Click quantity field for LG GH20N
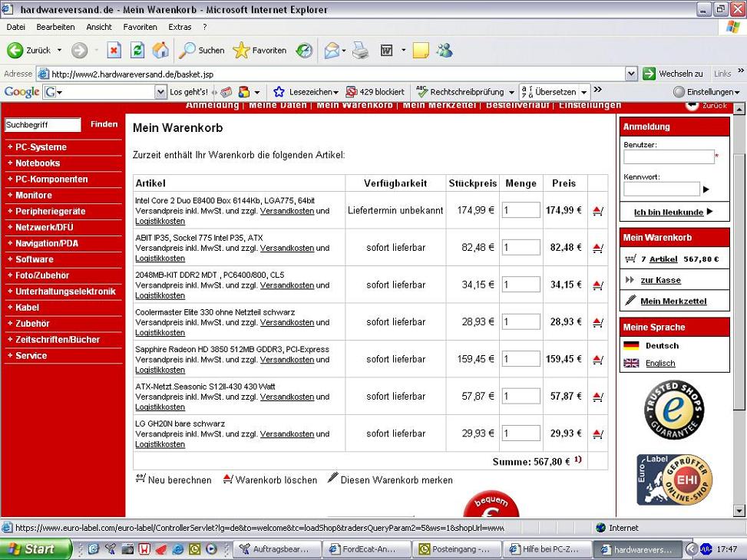This screenshot has width=747, height=560. click(x=521, y=433)
